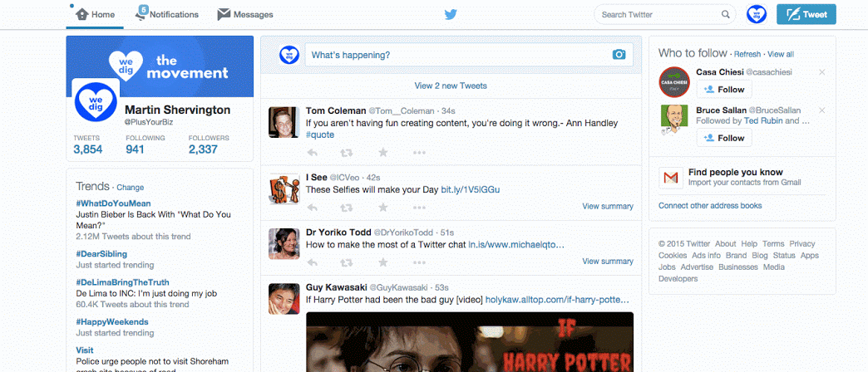Click the Bruce Sallan avatar
Image resolution: width=868 pixels, height=372 pixels.
pyautogui.click(x=673, y=120)
